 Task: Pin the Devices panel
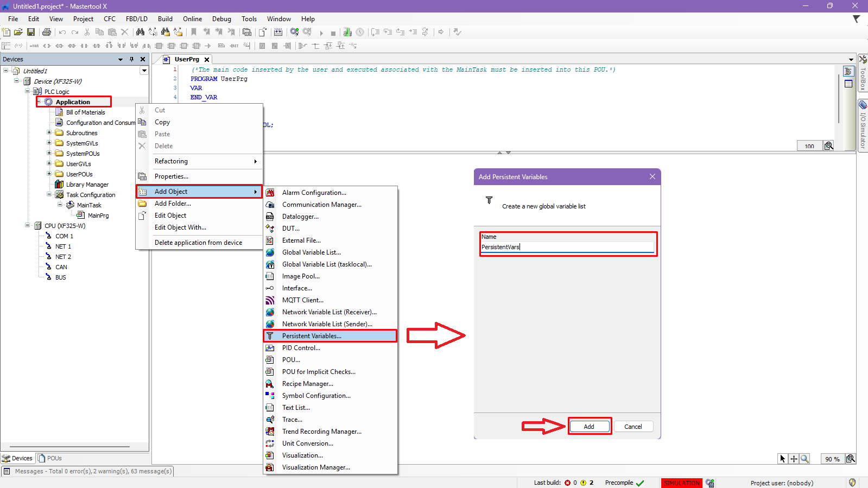coord(131,59)
